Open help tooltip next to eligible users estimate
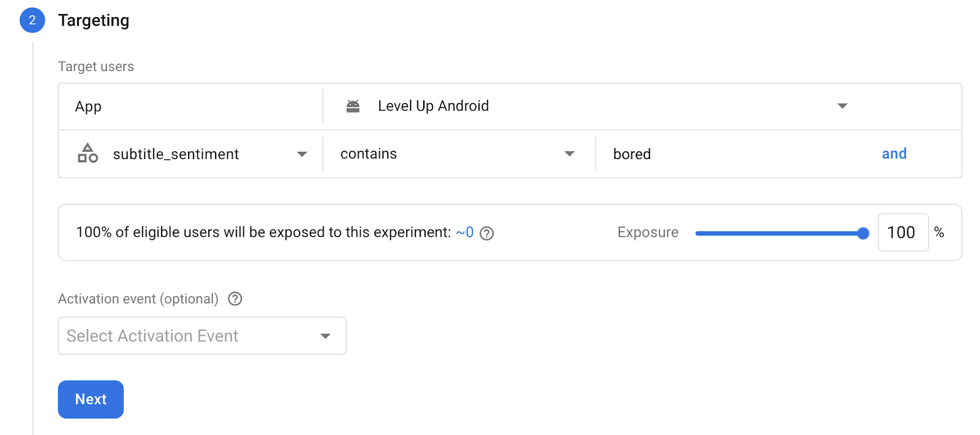 point(486,232)
